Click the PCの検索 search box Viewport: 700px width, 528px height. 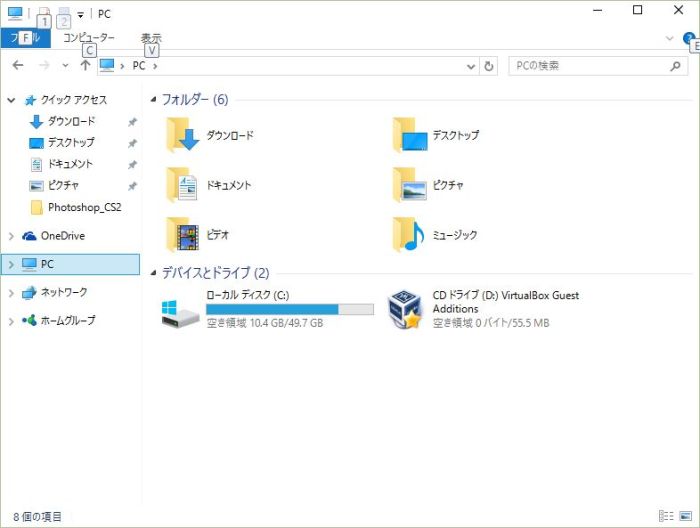click(x=588, y=66)
